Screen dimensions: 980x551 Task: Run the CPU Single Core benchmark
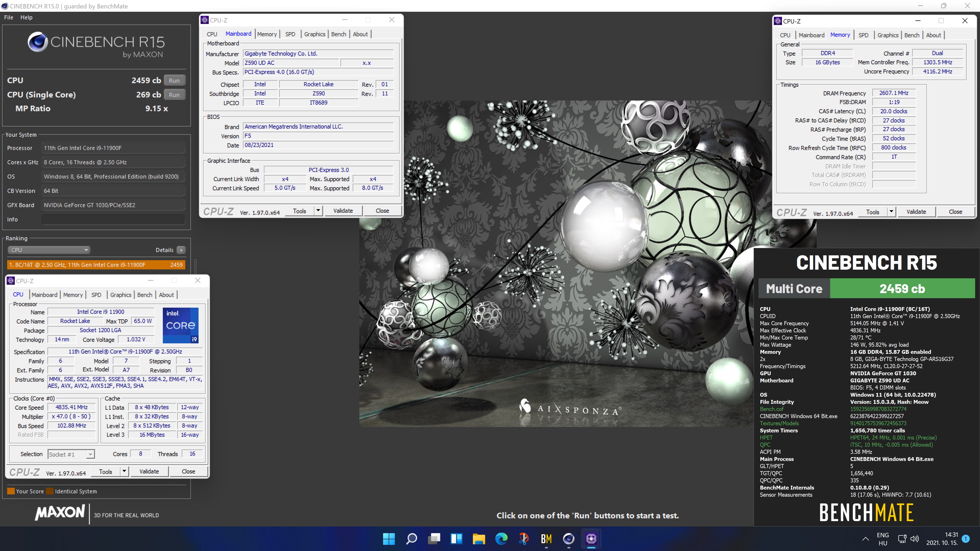(x=174, y=95)
